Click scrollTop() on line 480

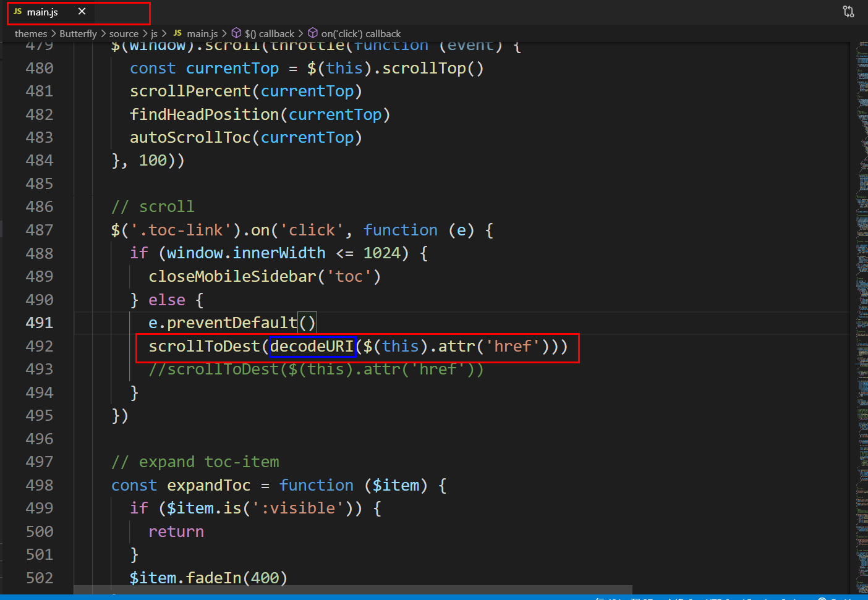(x=433, y=68)
